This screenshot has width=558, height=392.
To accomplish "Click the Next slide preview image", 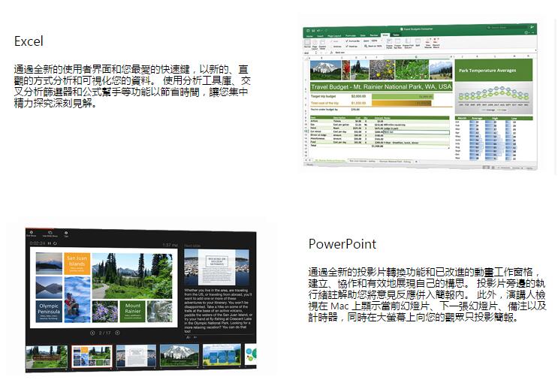I will tap(216, 267).
